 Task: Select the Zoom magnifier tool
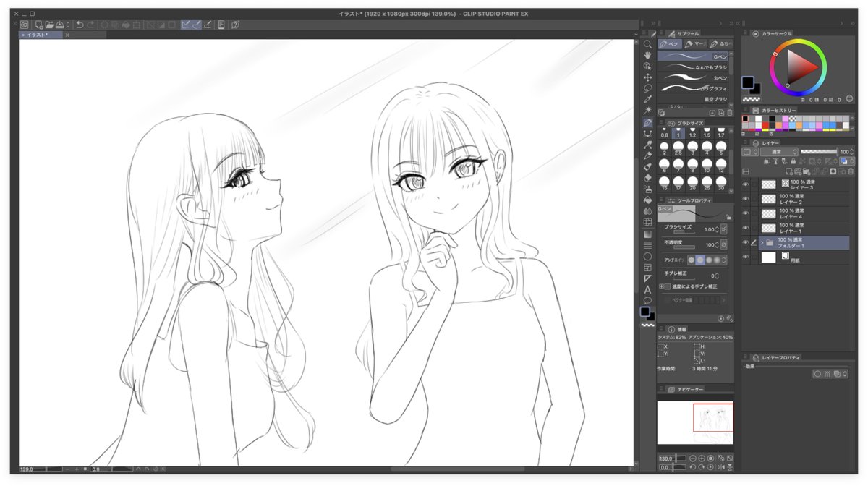click(x=647, y=44)
